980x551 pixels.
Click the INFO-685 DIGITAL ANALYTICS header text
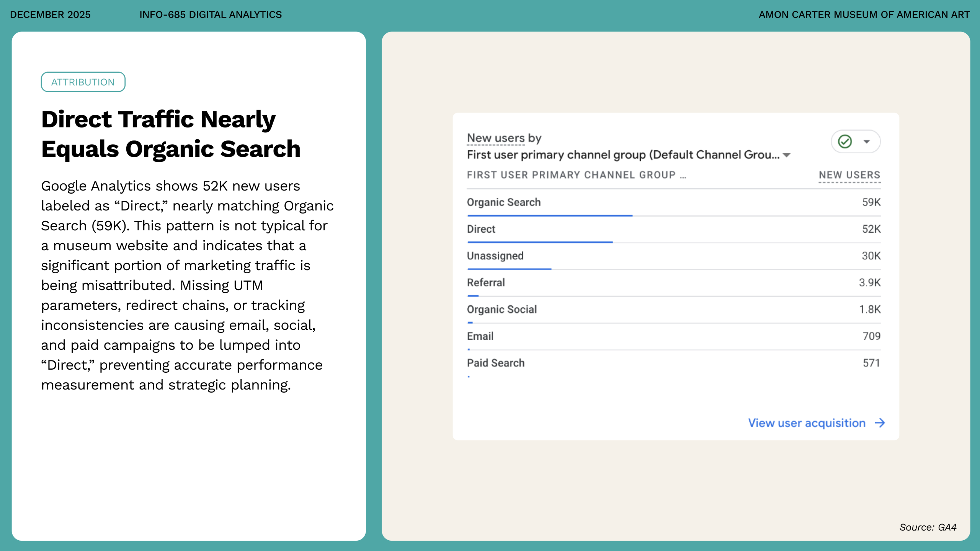(210, 15)
